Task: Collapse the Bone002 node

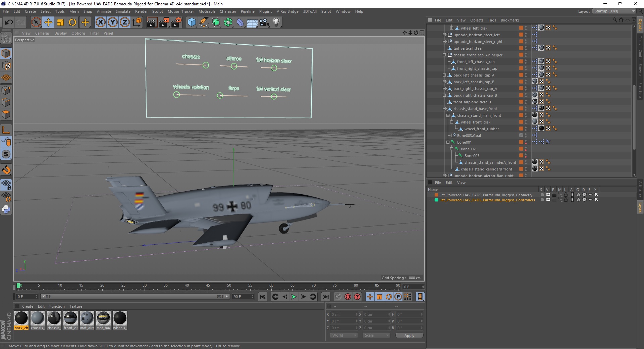Action: (451, 149)
